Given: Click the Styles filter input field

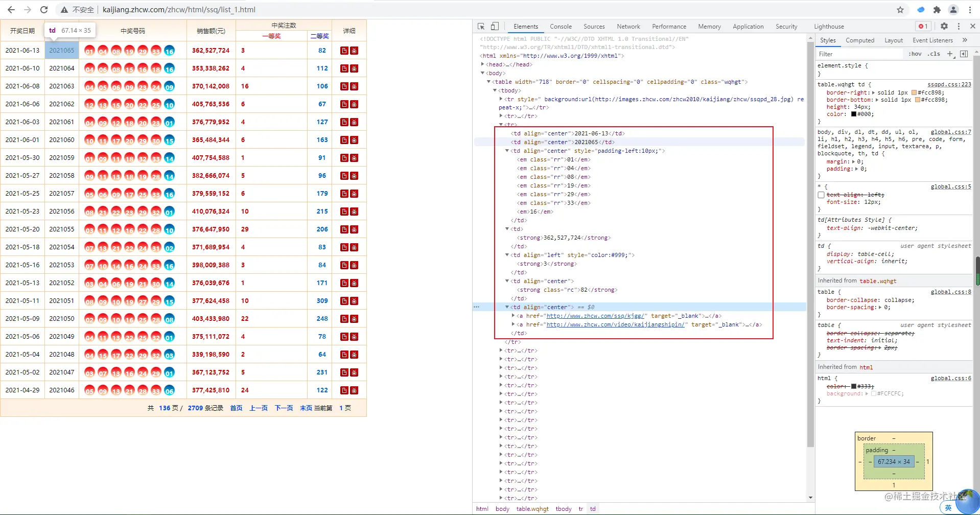Looking at the screenshot, I should click(x=859, y=54).
